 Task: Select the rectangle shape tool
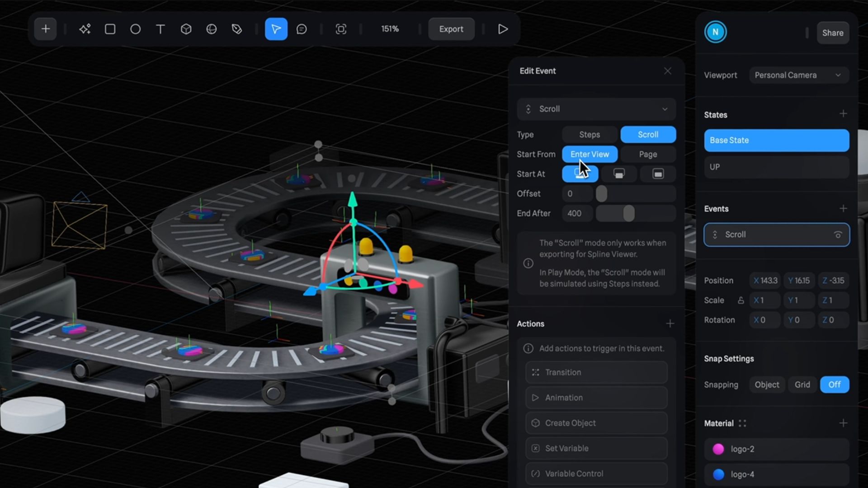click(110, 28)
